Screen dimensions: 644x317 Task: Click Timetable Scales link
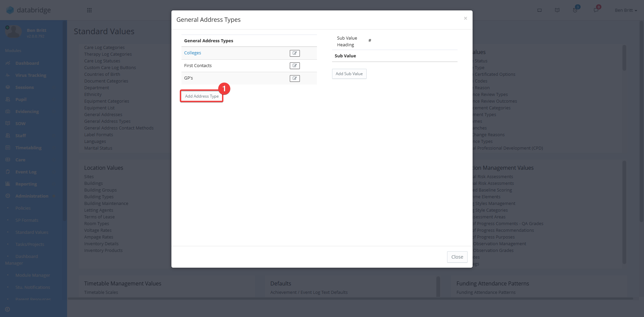tap(101, 293)
